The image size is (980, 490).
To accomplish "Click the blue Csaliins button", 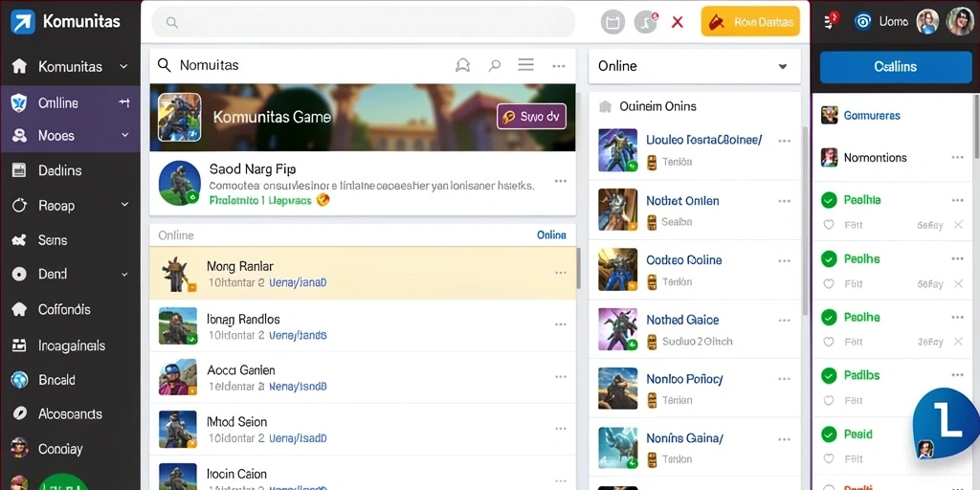I will [x=896, y=67].
